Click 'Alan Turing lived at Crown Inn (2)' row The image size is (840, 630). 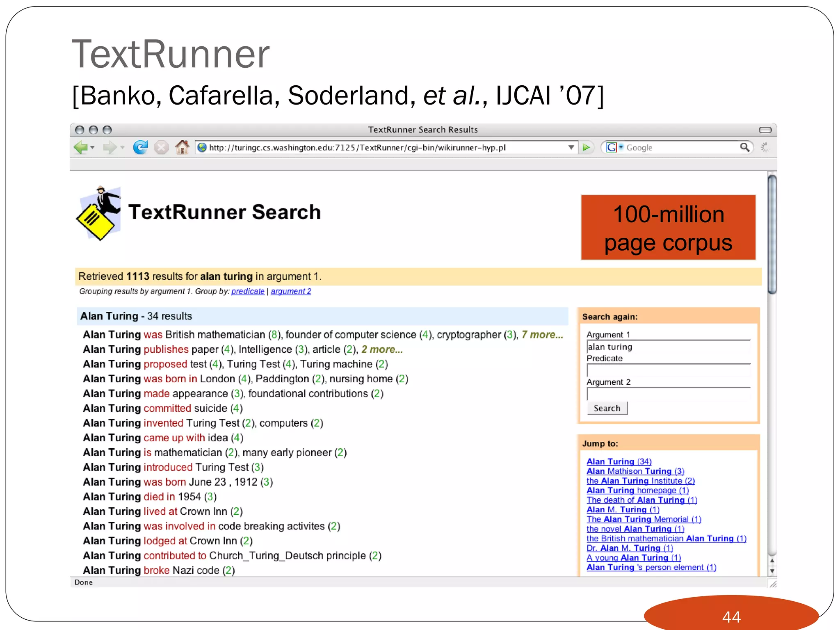pyautogui.click(x=163, y=511)
